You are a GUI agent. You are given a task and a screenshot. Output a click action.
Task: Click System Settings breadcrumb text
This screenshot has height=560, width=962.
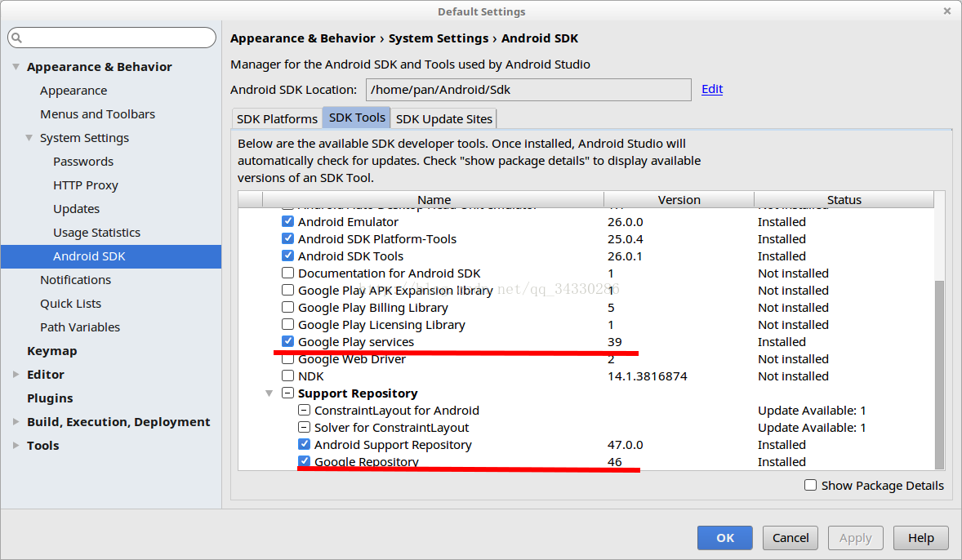(x=438, y=38)
